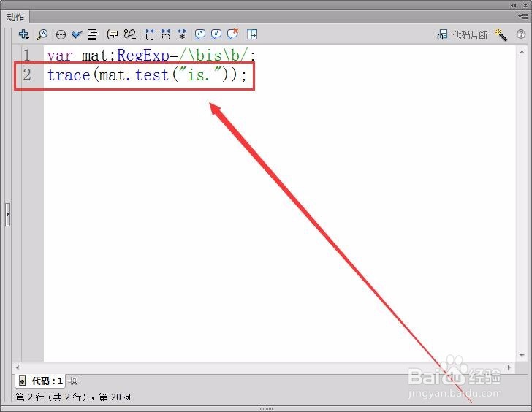Click the word RegExp in line 1
532x412 pixels.
[142, 55]
